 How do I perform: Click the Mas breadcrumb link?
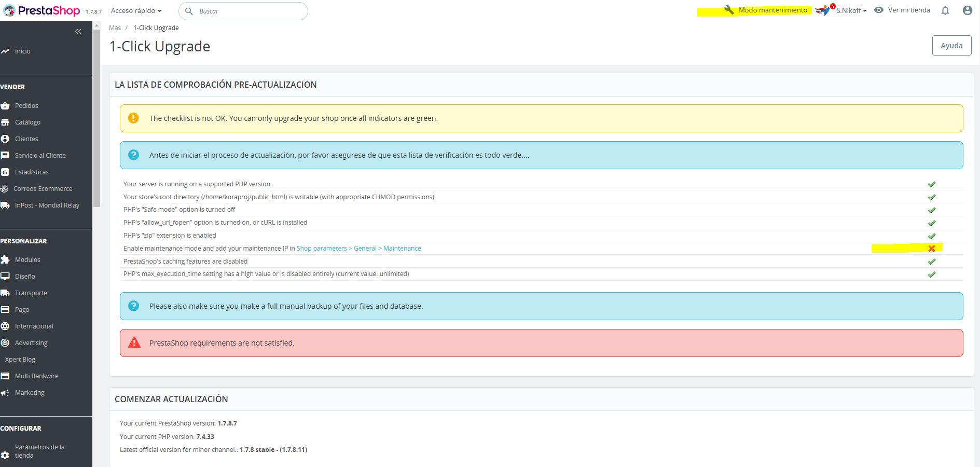coord(115,28)
